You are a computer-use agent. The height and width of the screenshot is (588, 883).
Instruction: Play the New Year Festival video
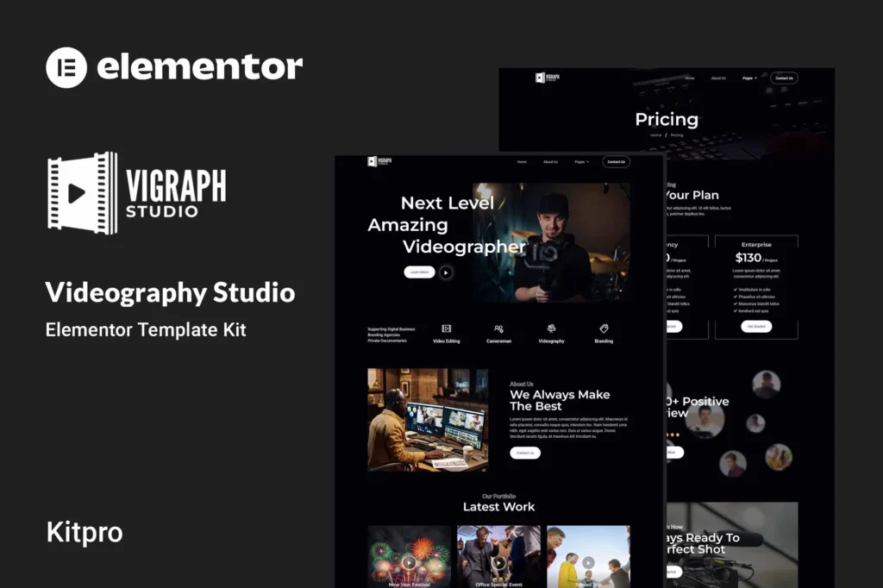pos(409,562)
